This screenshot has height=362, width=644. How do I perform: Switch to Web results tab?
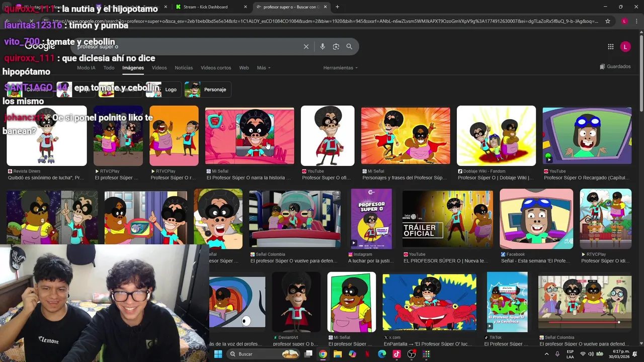[x=244, y=68]
